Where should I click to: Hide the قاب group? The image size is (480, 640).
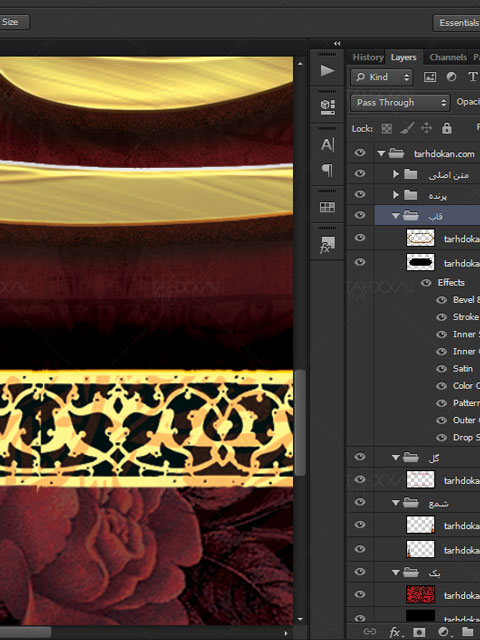(x=360, y=215)
